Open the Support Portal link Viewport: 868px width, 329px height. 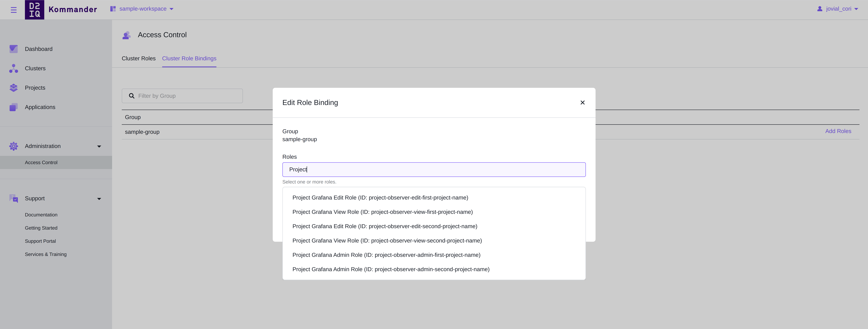point(40,241)
